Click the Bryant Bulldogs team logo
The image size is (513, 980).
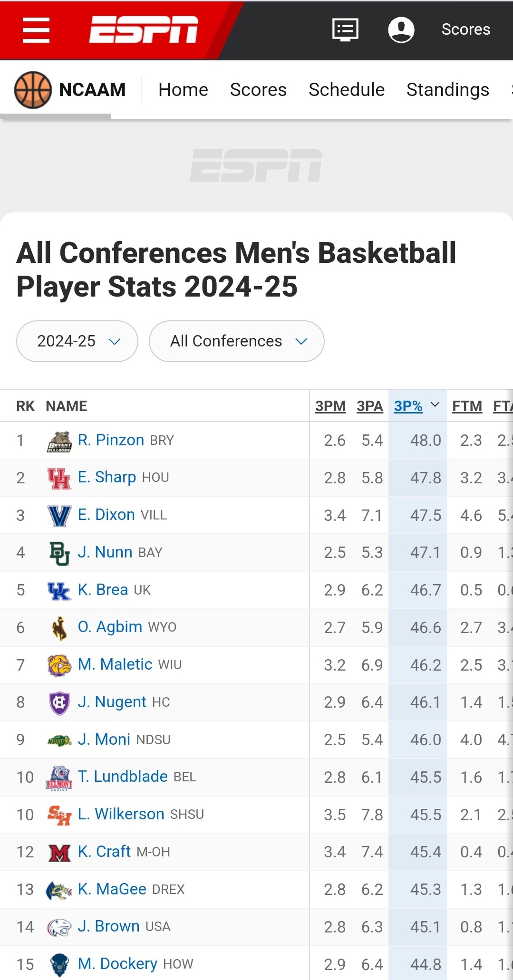coord(59,441)
